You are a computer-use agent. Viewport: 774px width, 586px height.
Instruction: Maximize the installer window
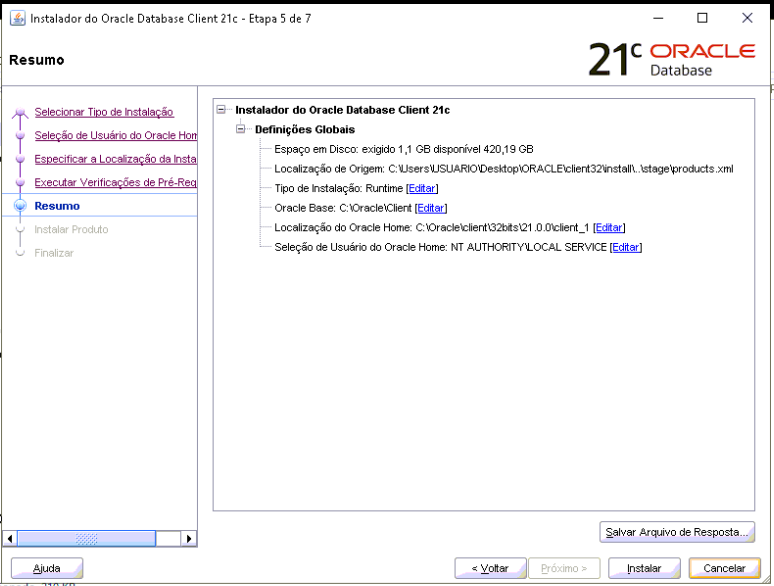pyautogui.click(x=702, y=18)
